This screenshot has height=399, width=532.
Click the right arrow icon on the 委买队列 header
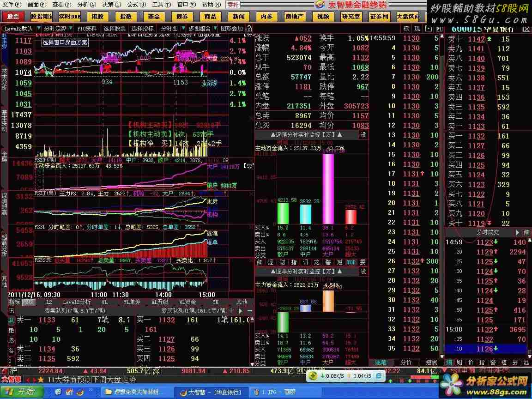click(241, 310)
